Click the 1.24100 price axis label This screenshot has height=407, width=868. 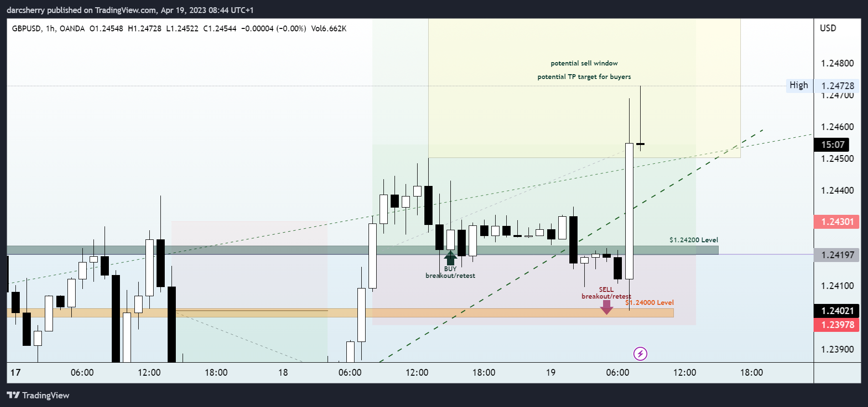tap(837, 286)
